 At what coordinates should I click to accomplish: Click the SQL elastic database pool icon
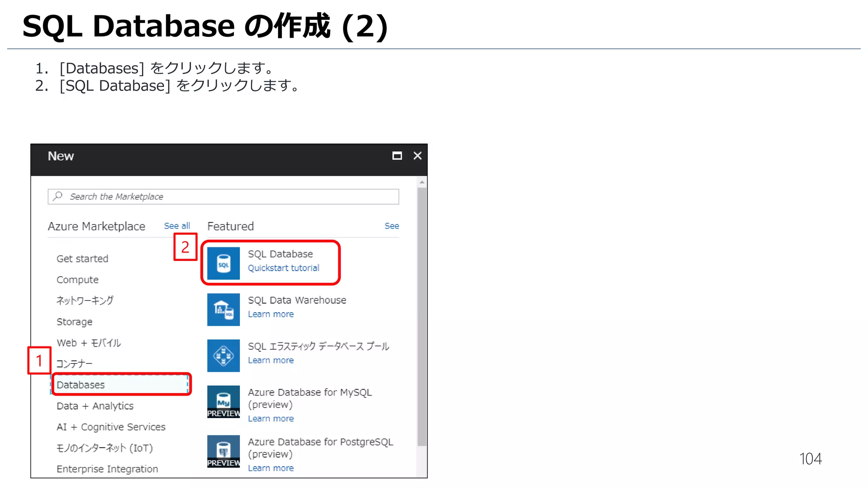[x=223, y=355]
